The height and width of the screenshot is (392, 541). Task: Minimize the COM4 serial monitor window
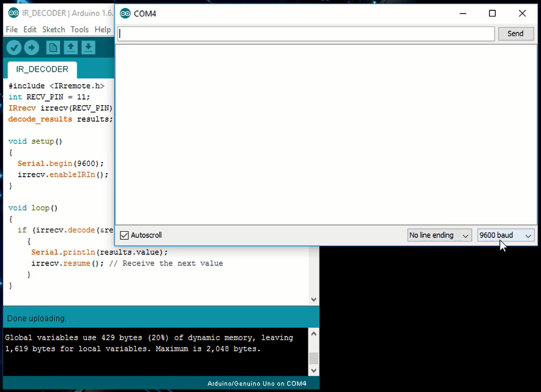[x=463, y=13]
